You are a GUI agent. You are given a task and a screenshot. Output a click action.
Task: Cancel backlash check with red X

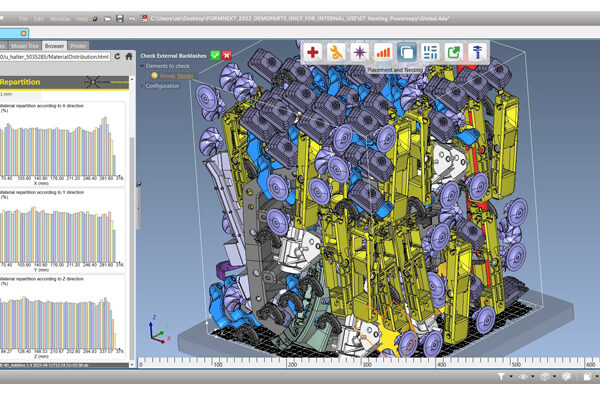(x=227, y=55)
